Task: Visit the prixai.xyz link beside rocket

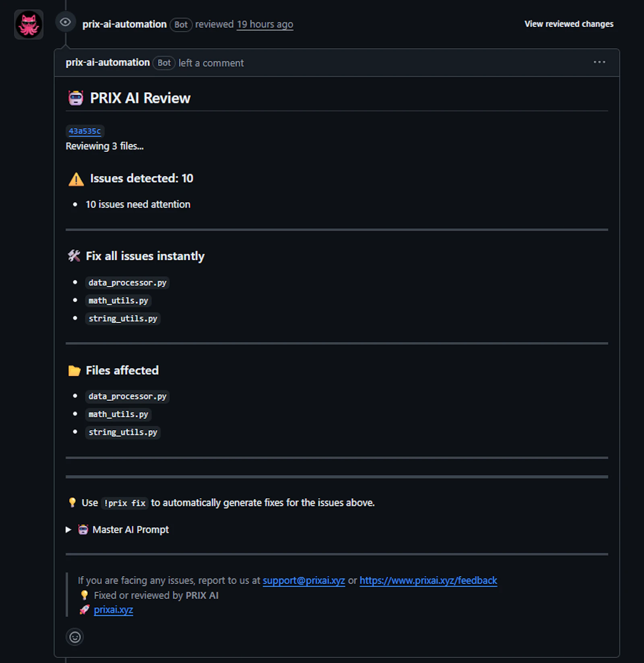Action: point(114,609)
